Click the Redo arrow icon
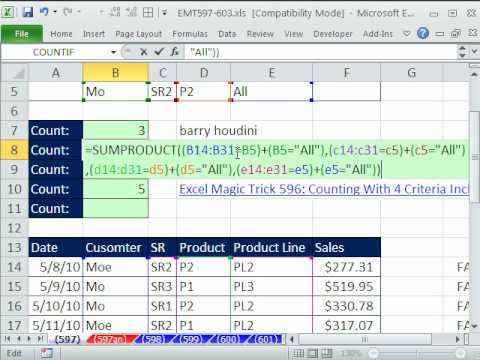The height and width of the screenshot is (360, 480). (x=68, y=12)
